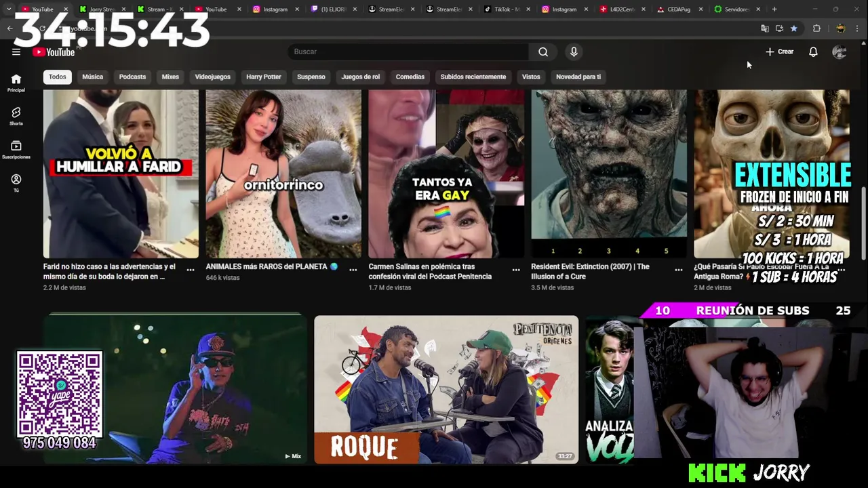This screenshot has height=488, width=868.
Task: Select the Comedias filter chip
Action: tap(410, 77)
